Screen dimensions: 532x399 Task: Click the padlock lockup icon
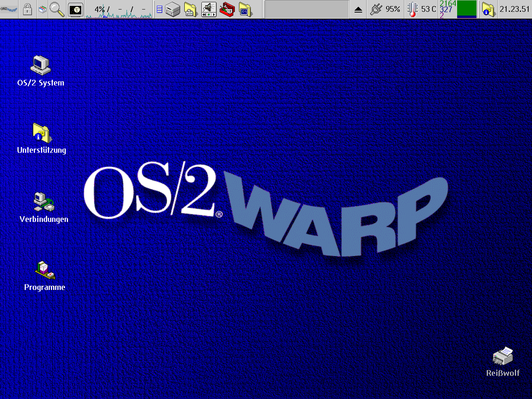tap(27, 9)
